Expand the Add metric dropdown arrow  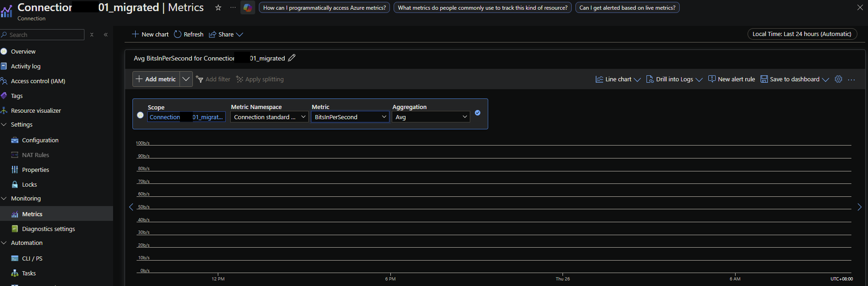[x=186, y=79]
